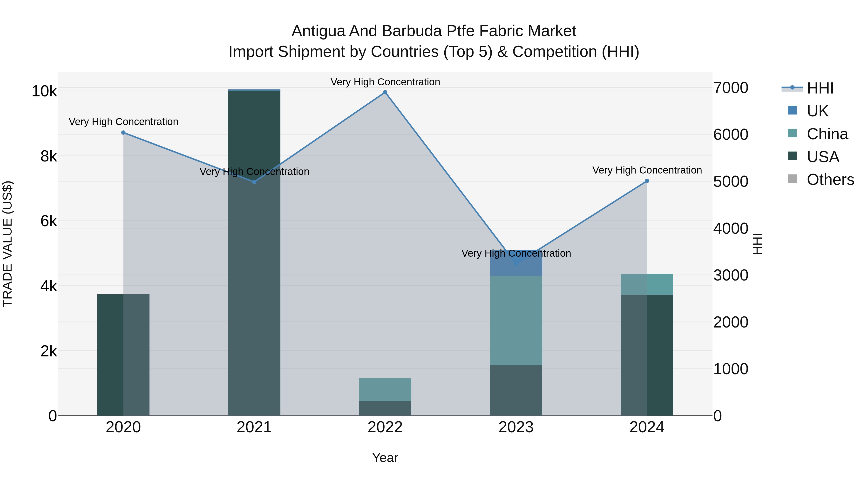Click the '10k' left axis label
The height and width of the screenshot is (488, 868).
pyautogui.click(x=44, y=91)
